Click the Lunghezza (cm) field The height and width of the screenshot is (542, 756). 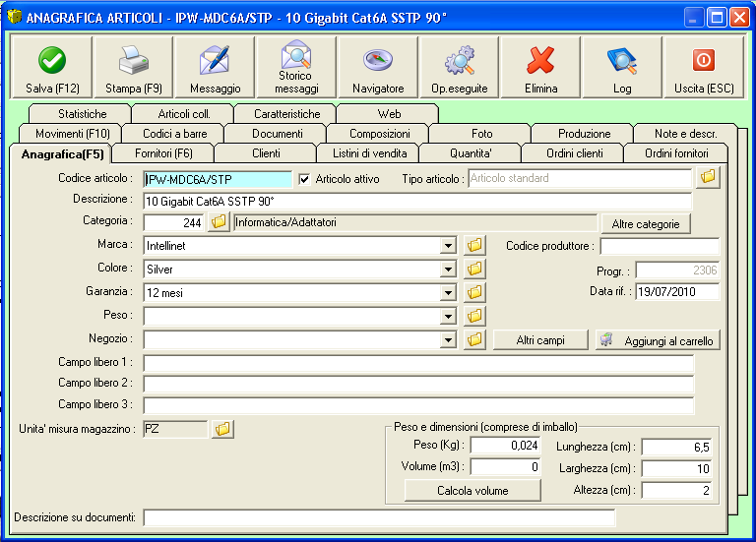coord(676,447)
